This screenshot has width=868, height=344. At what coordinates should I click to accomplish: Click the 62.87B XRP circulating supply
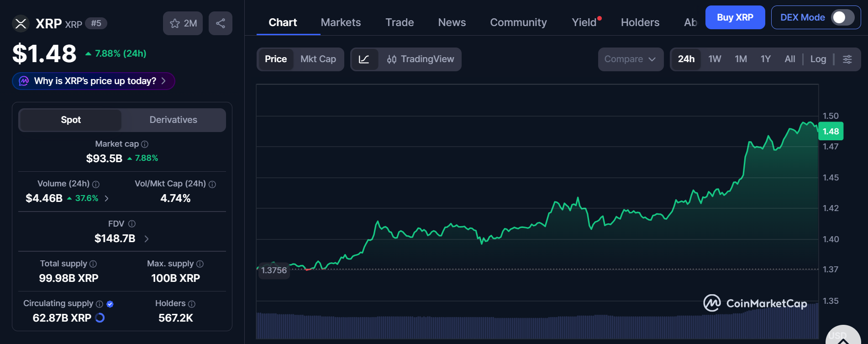point(62,318)
